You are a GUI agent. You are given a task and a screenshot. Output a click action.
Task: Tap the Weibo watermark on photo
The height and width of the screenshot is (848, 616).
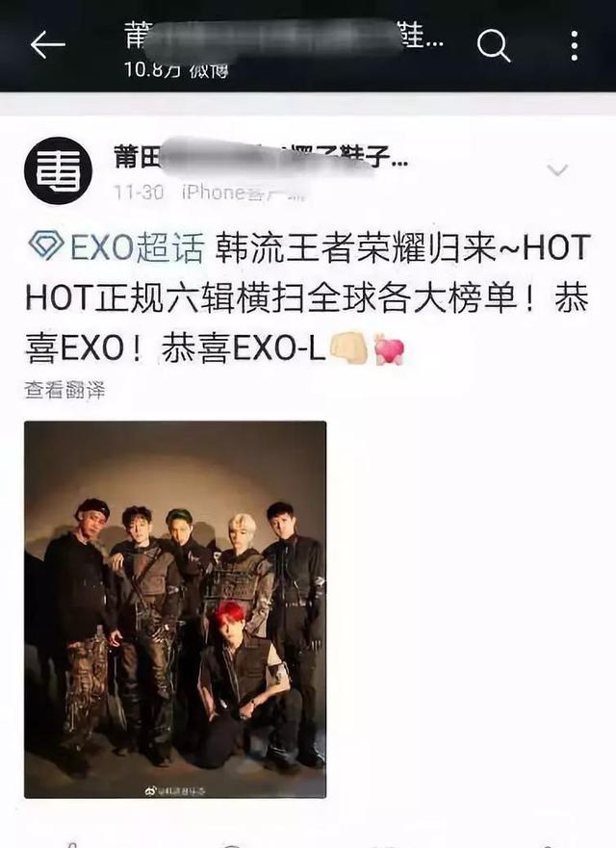(x=174, y=790)
